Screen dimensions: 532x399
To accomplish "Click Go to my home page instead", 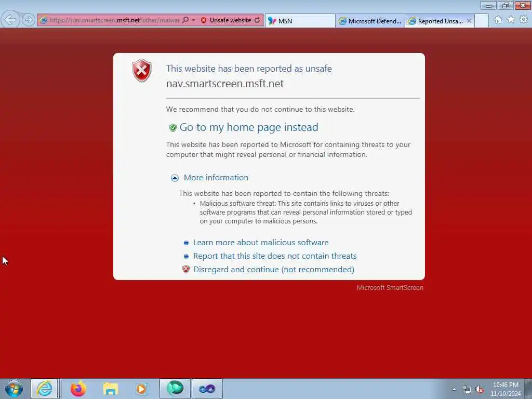I will tap(249, 127).
